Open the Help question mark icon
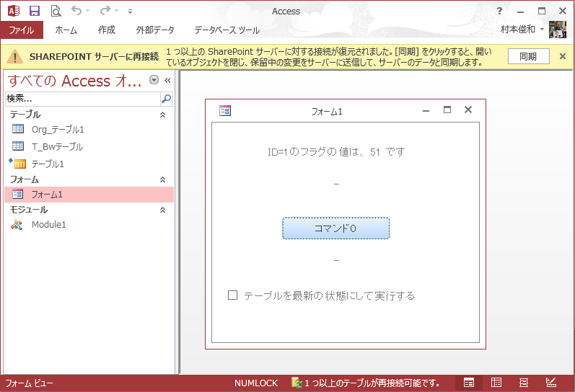This screenshot has height=392, width=575. (x=500, y=11)
